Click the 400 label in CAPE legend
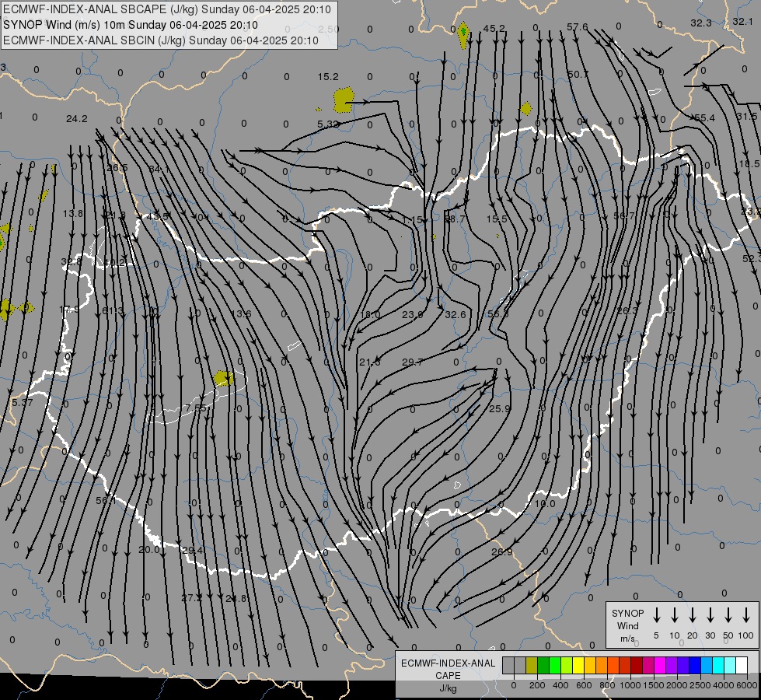 click(x=560, y=685)
